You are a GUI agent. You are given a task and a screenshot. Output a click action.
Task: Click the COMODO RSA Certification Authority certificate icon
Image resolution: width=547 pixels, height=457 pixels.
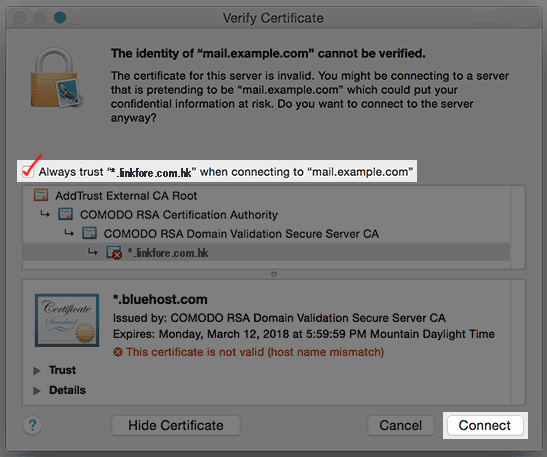tap(65, 214)
